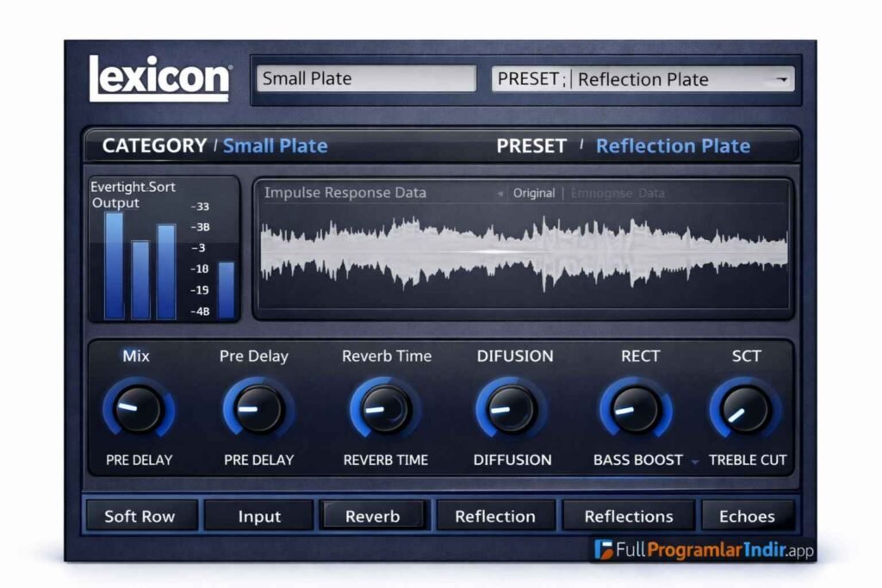Open the Reverb tab
This screenshot has width=882, height=588.
pyautogui.click(x=374, y=515)
